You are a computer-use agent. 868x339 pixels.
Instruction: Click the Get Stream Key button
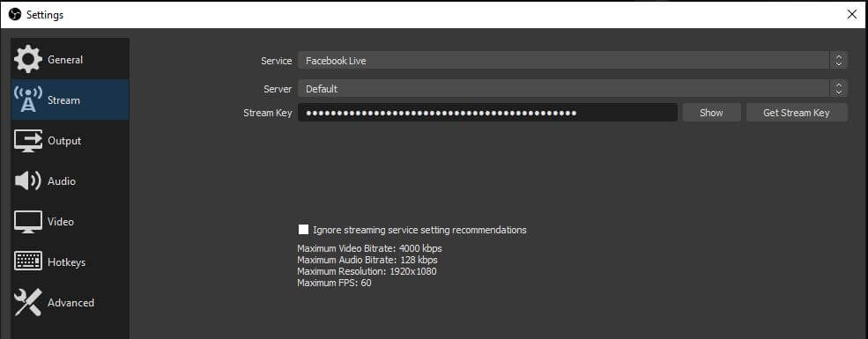[x=797, y=113]
